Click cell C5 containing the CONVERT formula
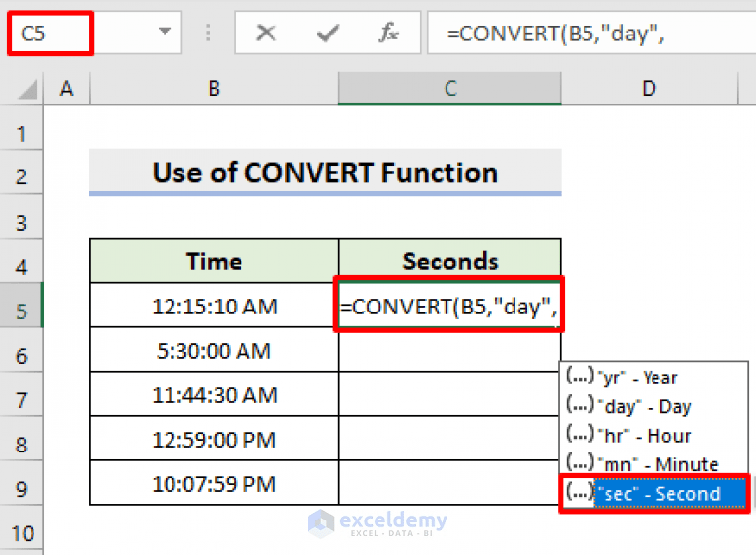 click(x=448, y=306)
